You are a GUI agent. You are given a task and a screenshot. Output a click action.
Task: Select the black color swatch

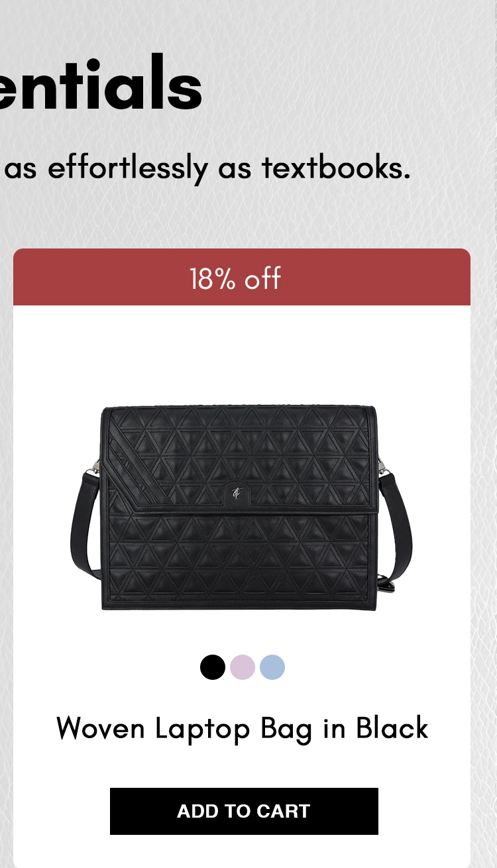(x=213, y=667)
